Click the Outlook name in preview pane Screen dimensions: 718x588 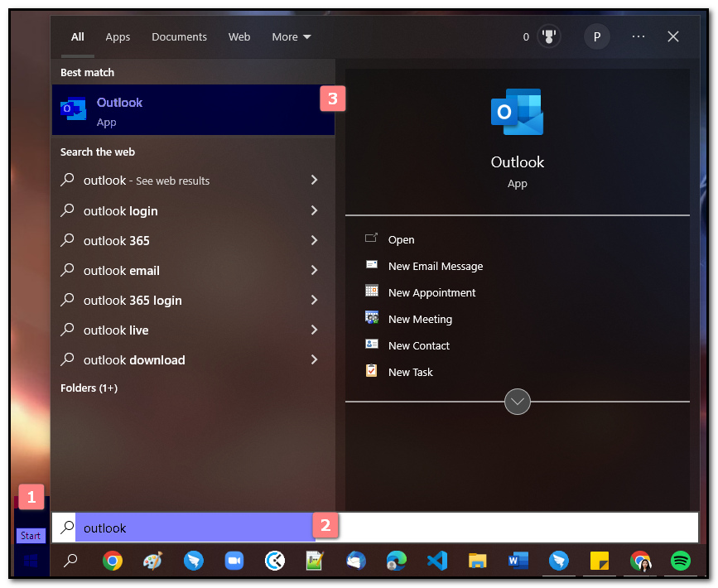[517, 161]
